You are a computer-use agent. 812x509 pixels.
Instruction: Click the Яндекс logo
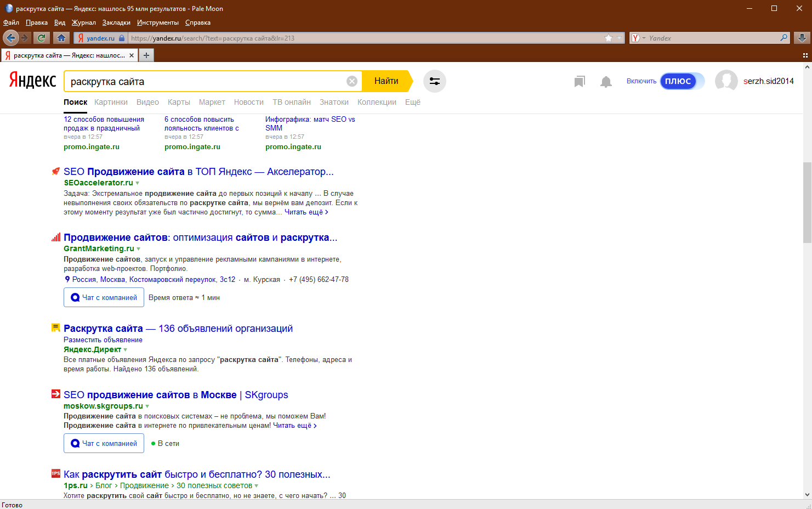[32, 81]
